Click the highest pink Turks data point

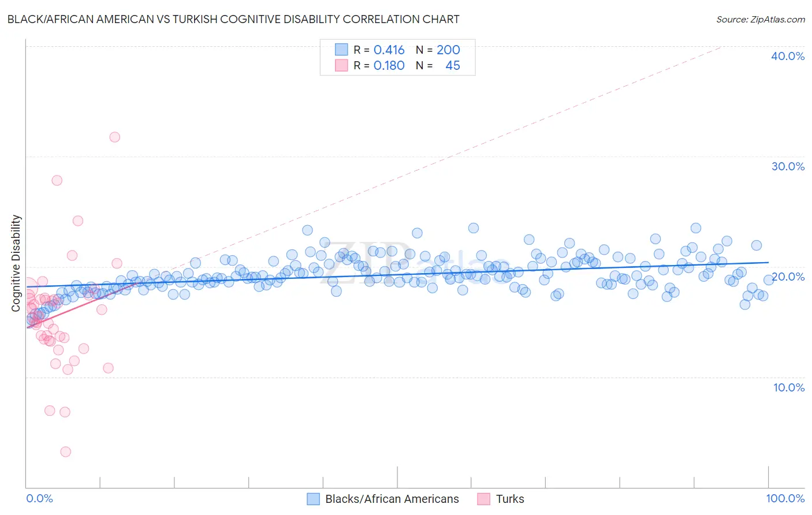pyautogui.click(x=114, y=137)
